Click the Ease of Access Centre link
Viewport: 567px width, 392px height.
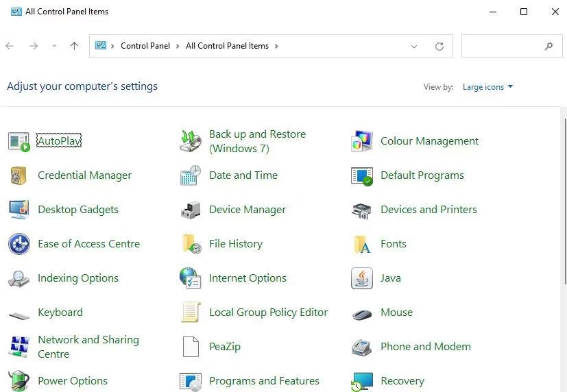pos(88,244)
